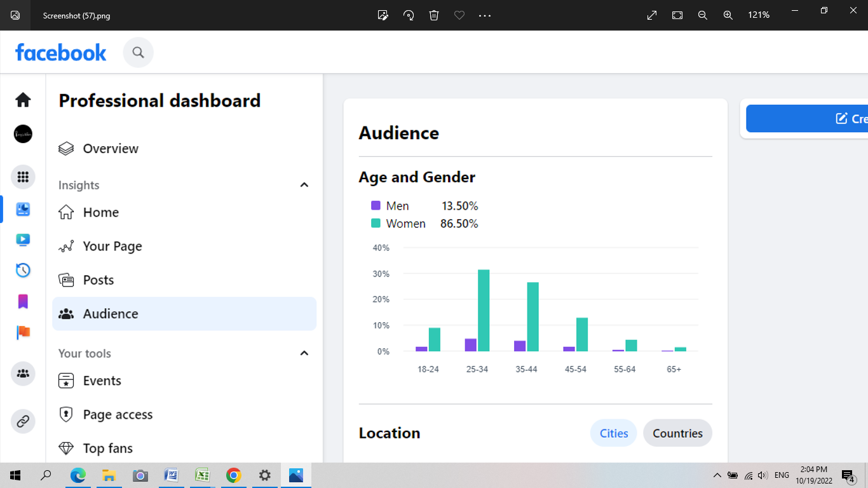This screenshot has width=868, height=488.
Task: Click the Photos fit-to-window icon
Action: [x=677, y=15]
